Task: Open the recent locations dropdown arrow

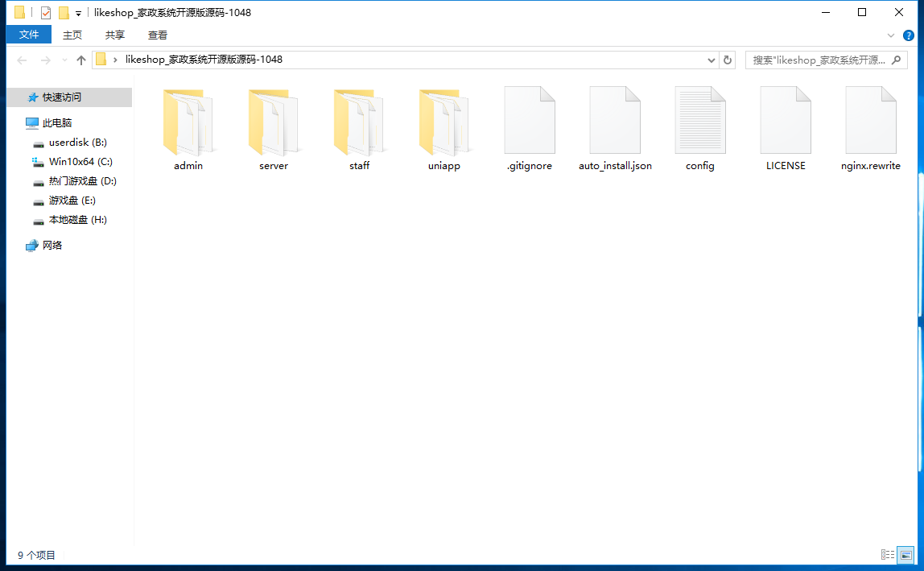Action: pyautogui.click(x=64, y=60)
